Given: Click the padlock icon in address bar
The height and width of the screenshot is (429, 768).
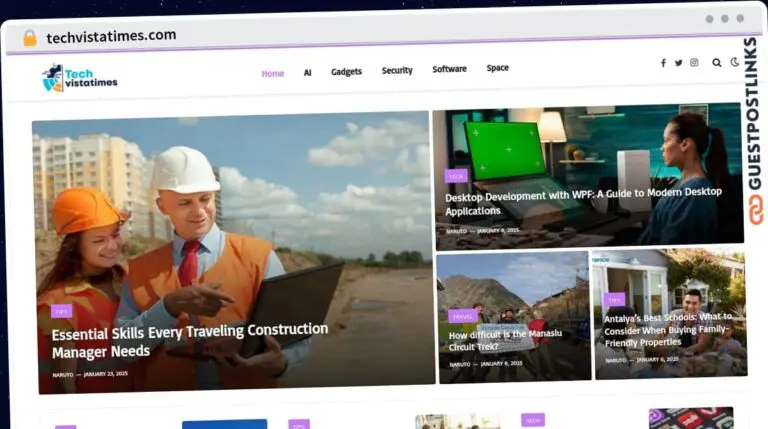Looking at the screenshot, I should [30, 38].
